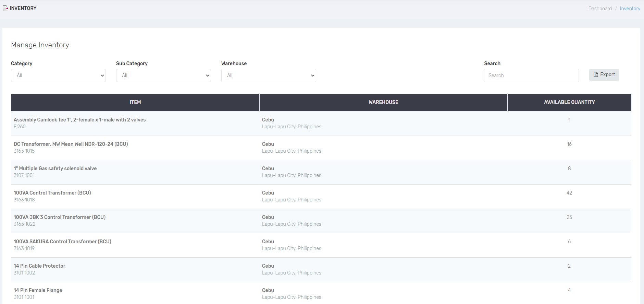Click into the Search input field
644x304 pixels.
[531, 75]
